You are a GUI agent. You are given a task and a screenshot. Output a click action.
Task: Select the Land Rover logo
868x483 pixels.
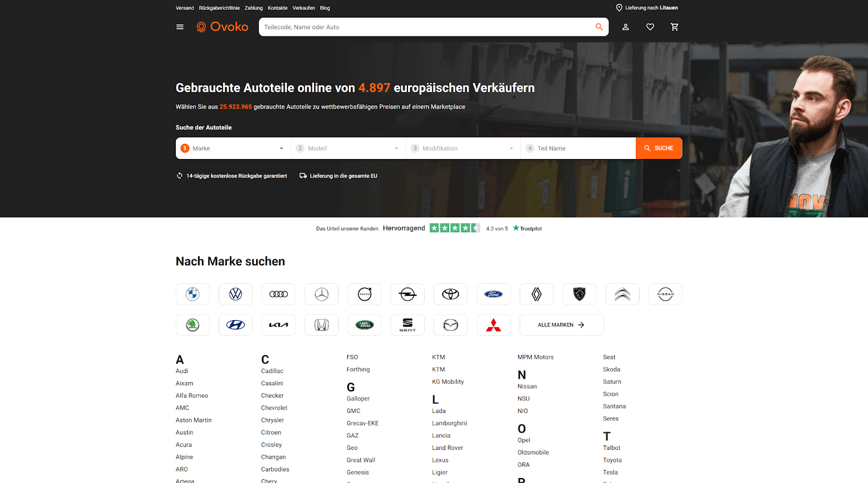click(x=365, y=325)
